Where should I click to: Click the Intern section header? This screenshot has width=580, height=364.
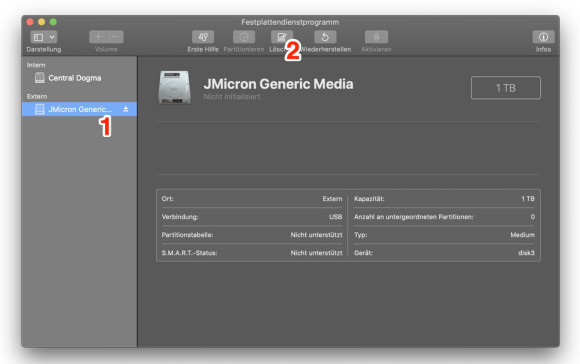[x=36, y=65]
